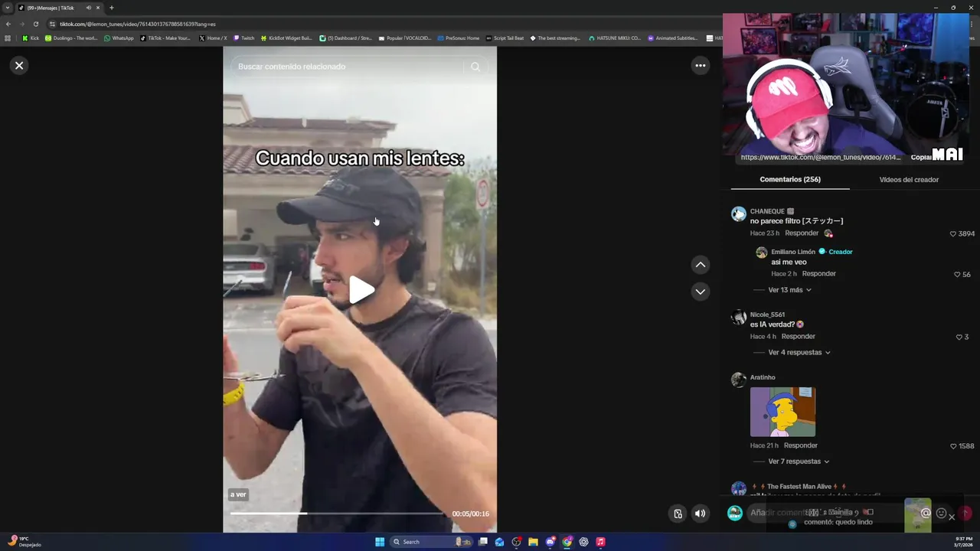980x551 pixels.
Task: Focus the 'Buscar contenido relacionado' search field
Action: point(348,67)
